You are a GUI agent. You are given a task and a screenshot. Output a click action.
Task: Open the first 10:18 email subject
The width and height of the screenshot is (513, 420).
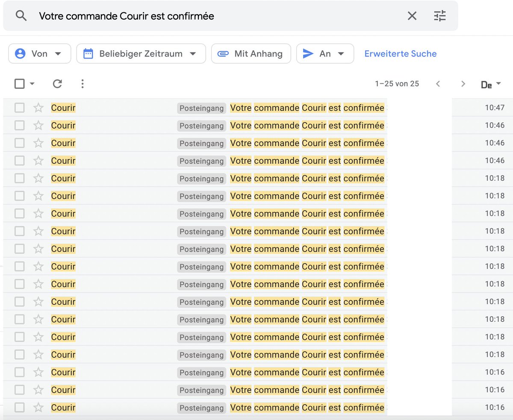point(307,178)
